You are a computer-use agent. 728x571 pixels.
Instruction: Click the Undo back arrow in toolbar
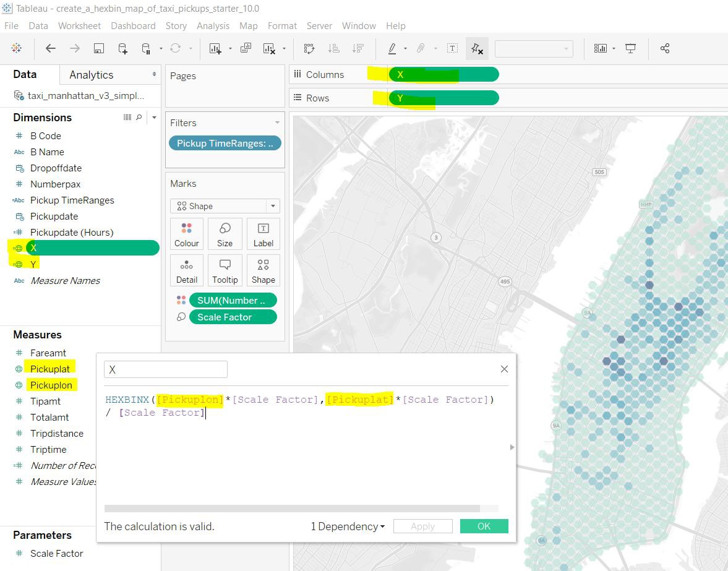51,48
